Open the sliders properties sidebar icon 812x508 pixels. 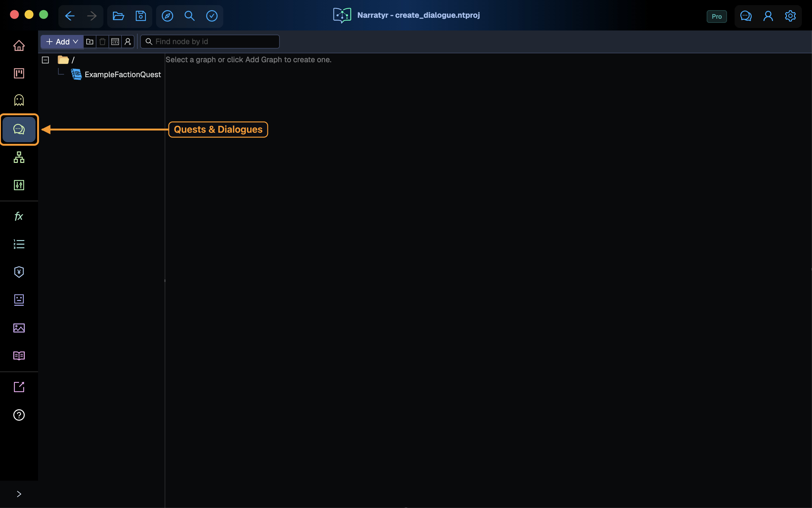point(19,185)
